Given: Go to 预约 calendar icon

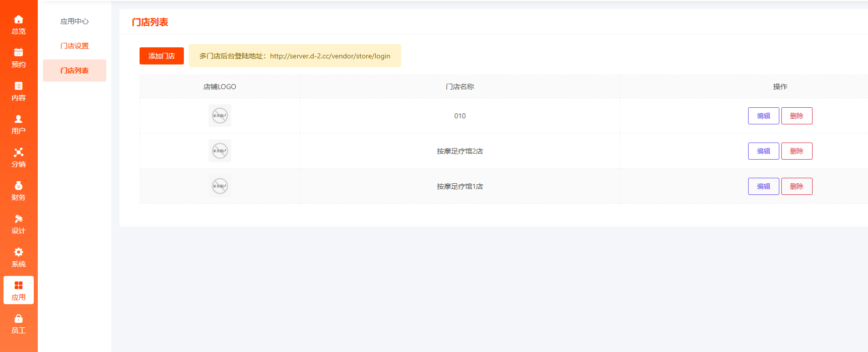Looking at the screenshot, I should 19,53.
